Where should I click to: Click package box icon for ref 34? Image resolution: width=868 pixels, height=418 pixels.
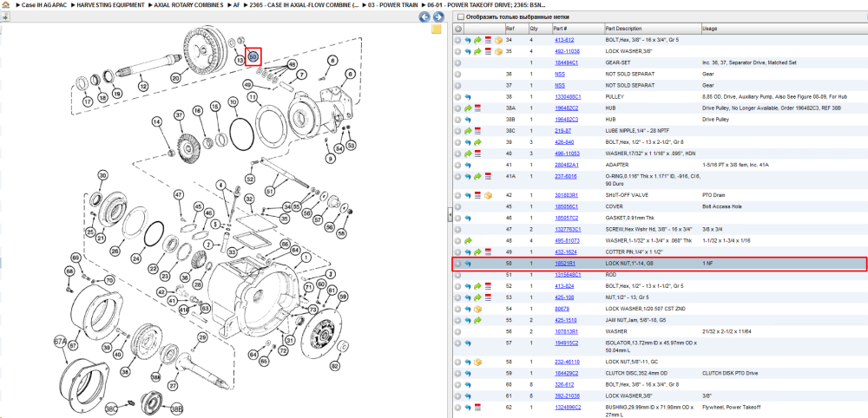tap(498, 41)
